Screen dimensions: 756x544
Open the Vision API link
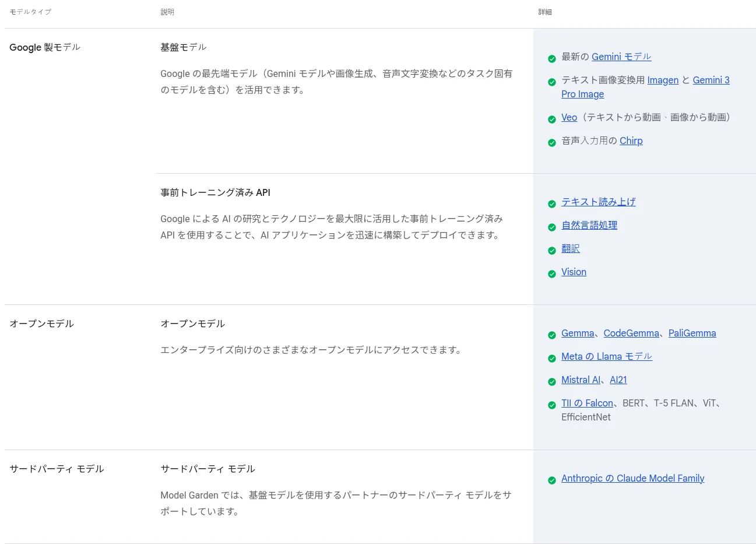click(574, 272)
